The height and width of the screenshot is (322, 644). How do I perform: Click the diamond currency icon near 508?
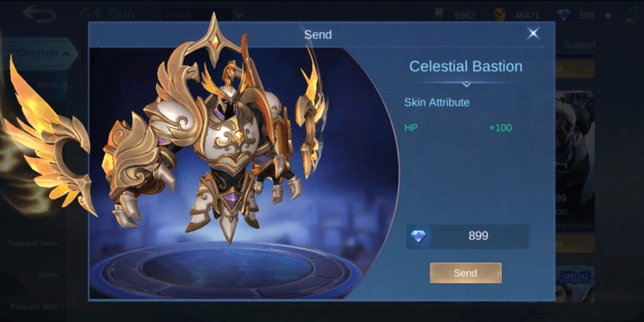click(564, 16)
